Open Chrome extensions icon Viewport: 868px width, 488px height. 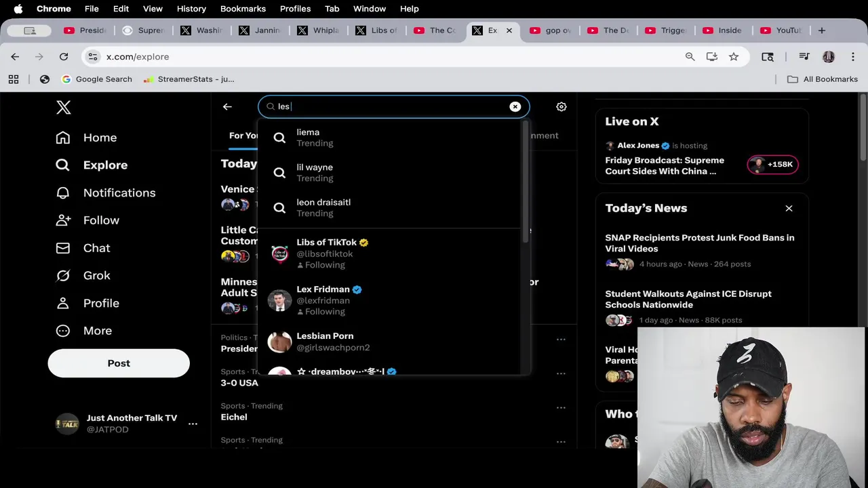768,57
